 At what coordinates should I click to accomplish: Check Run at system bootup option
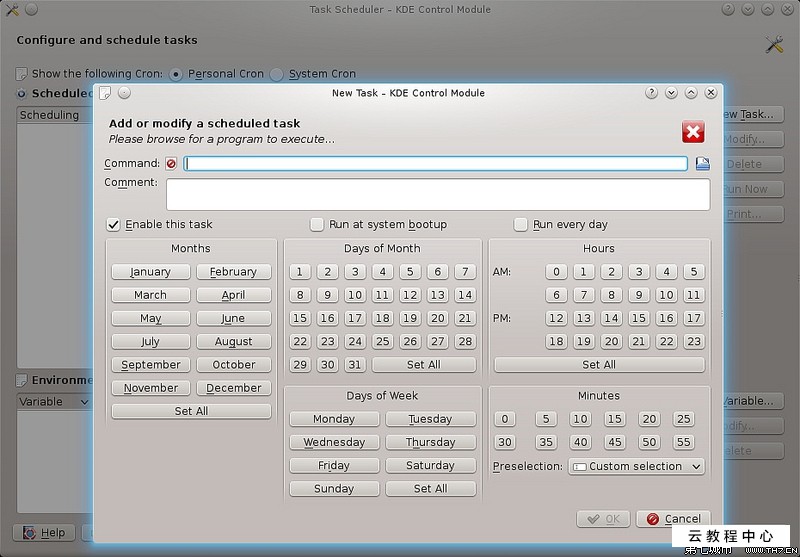click(x=317, y=225)
